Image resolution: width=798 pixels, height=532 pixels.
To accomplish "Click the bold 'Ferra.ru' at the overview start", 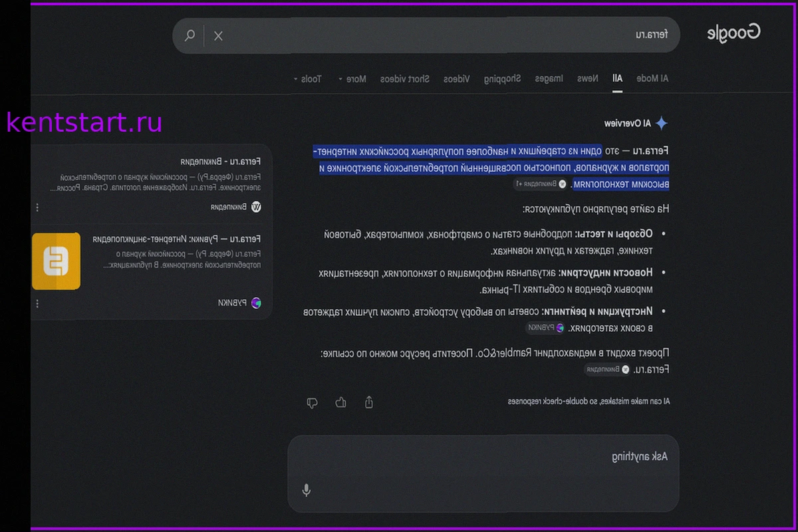I will (x=652, y=151).
